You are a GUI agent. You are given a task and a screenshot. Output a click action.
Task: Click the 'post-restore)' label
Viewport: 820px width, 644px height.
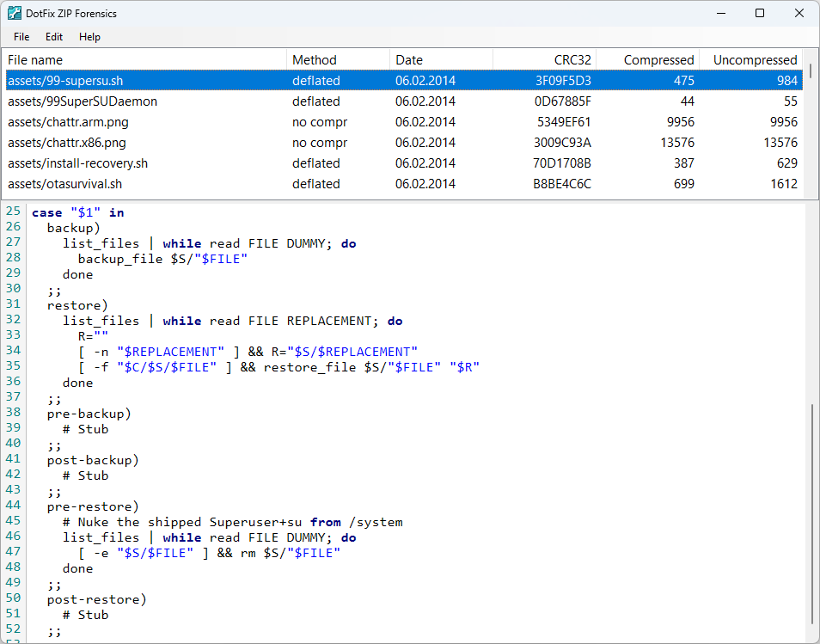pyautogui.click(x=97, y=599)
